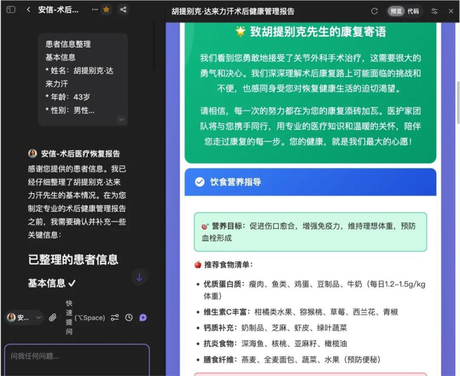
Task: Click the heading 致胡提别克先生的康复寄语
Action: tap(310, 32)
